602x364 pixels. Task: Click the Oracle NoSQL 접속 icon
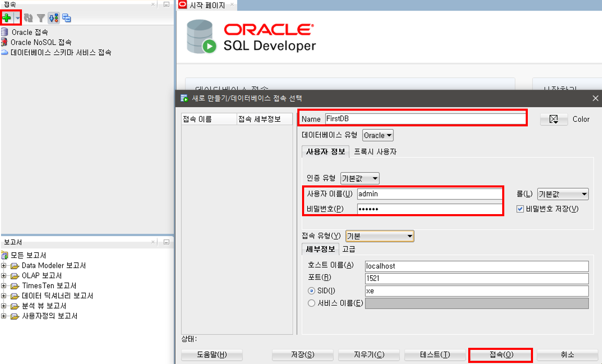click(4, 42)
